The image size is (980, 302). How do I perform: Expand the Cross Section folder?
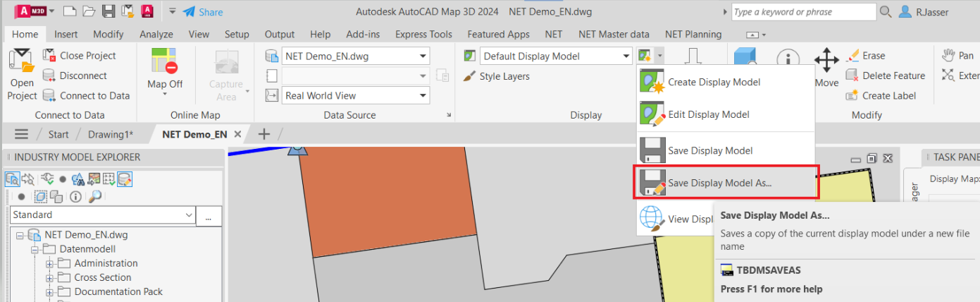tap(50, 278)
